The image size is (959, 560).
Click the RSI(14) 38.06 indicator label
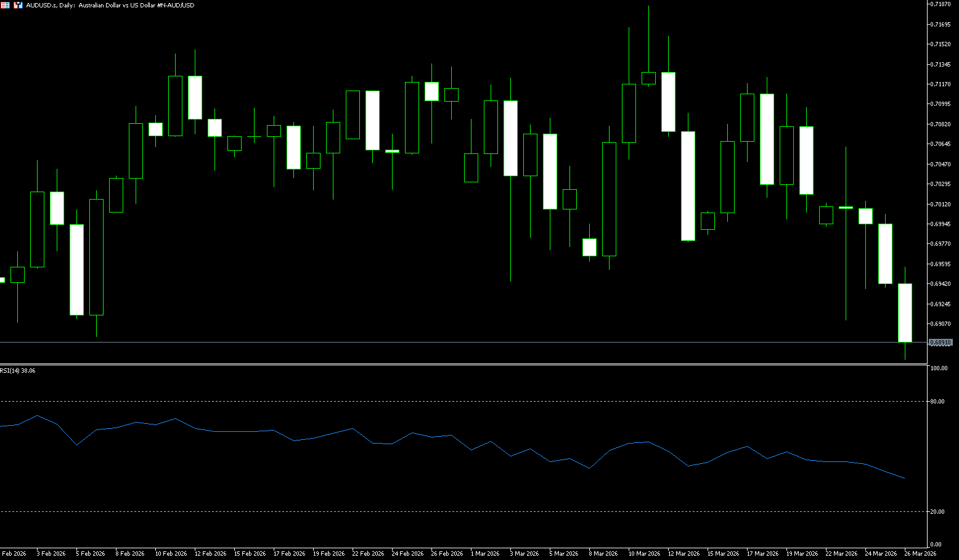tap(18, 371)
